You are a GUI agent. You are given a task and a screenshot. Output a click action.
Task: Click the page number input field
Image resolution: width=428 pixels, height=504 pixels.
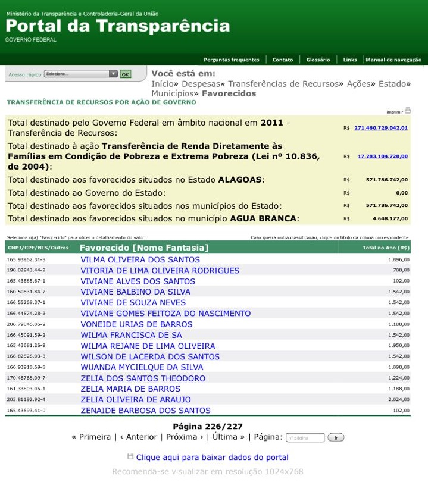305,438
